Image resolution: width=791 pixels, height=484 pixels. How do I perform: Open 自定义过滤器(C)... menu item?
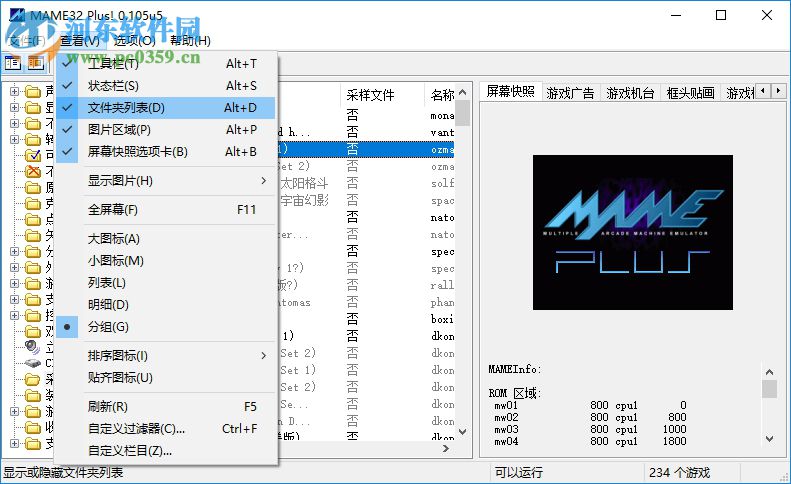pos(165,429)
